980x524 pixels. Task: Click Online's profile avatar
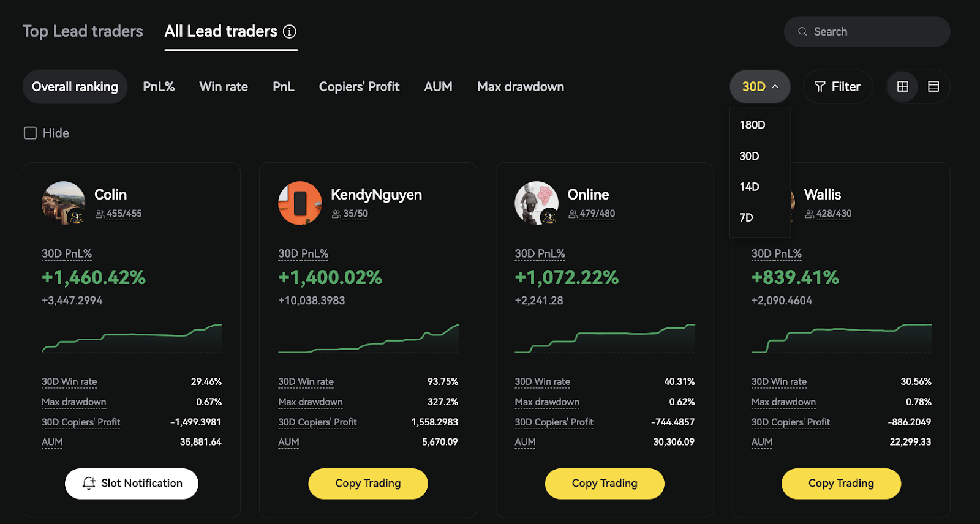point(537,203)
